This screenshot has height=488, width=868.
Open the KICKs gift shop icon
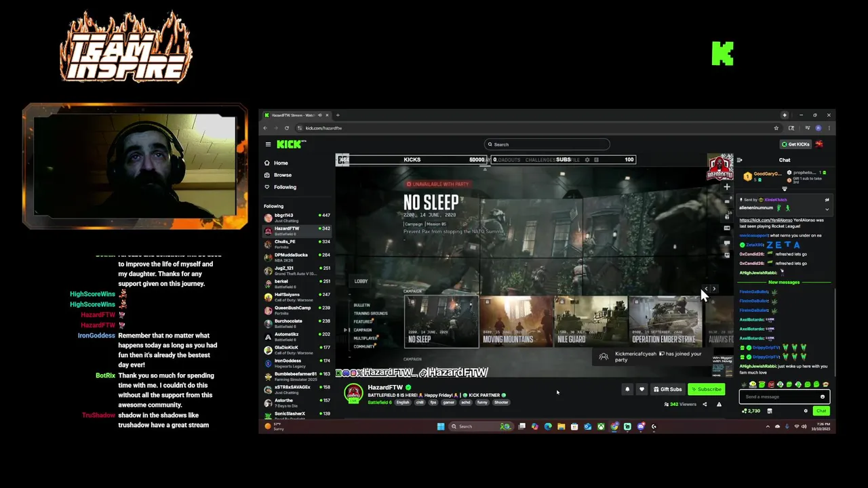click(x=769, y=411)
